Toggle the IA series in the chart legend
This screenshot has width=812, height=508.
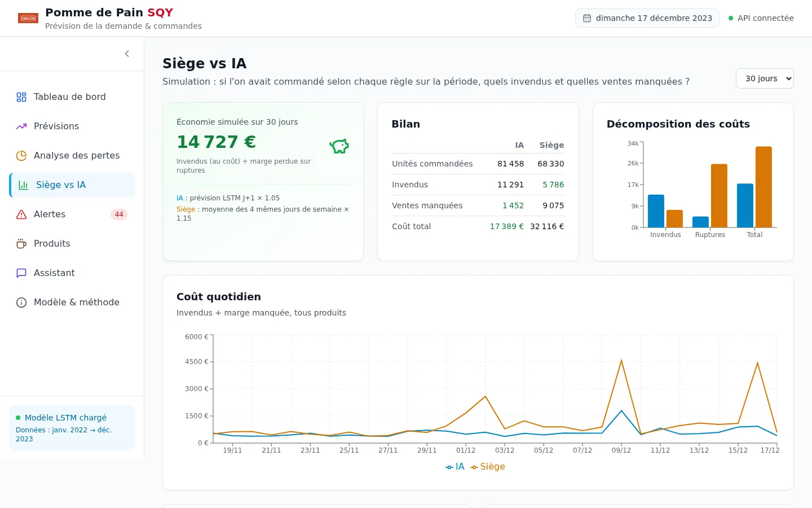[455, 467]
